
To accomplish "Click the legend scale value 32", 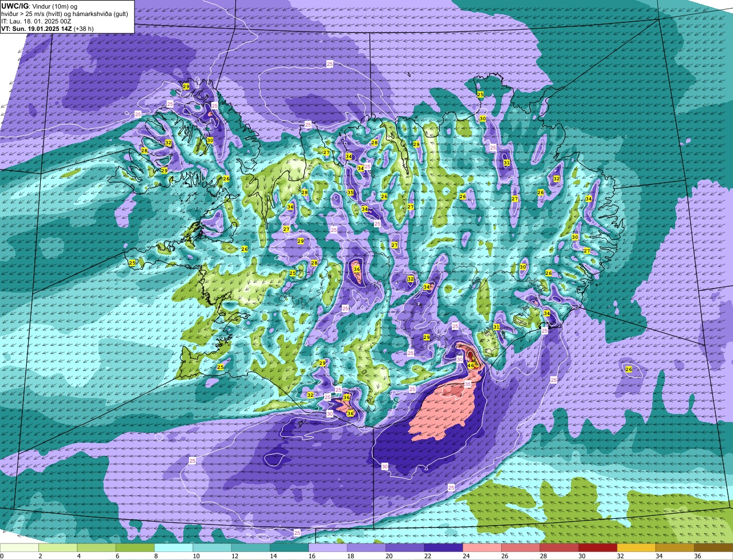I will [x=620, y=556].
